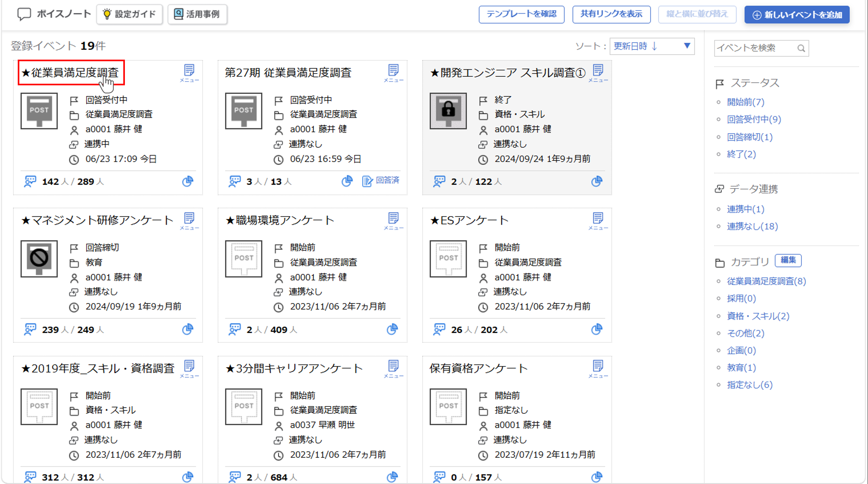868x484 pixels.
Task: Filter by category その他(2)
Action: [x=745, y=333]
